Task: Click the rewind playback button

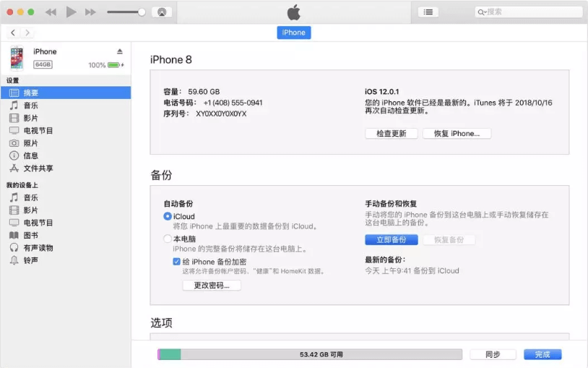Action: [51, 12]
